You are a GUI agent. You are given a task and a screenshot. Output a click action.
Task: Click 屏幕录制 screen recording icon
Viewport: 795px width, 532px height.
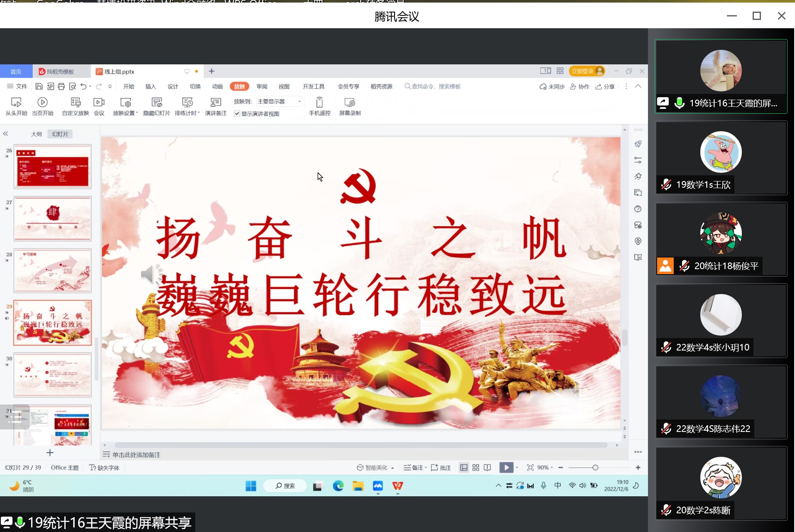point(350,102)
